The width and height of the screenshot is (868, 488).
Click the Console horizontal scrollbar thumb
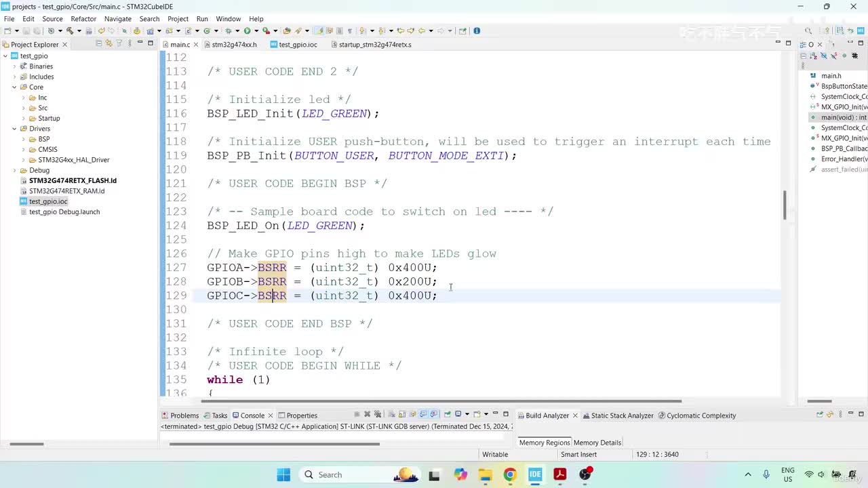(274, 445)
